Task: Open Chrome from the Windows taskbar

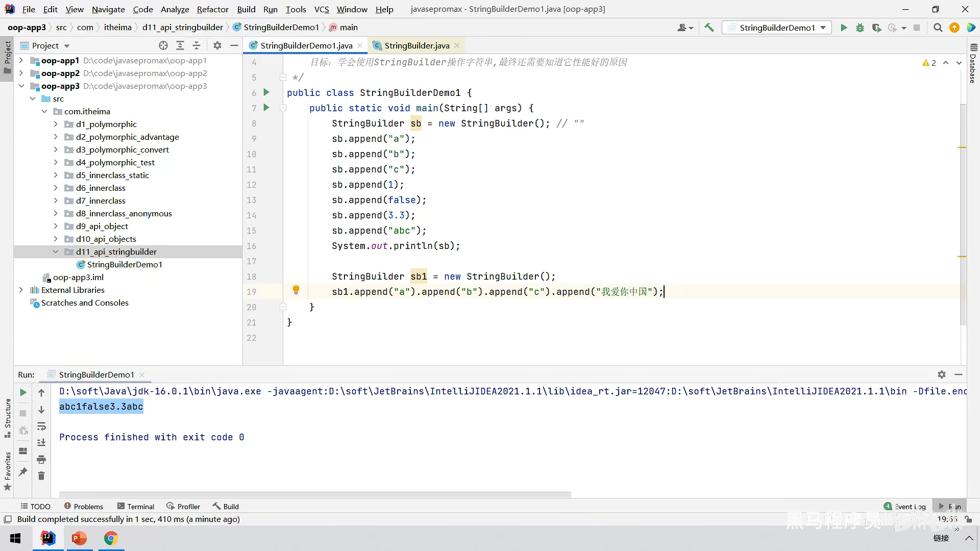Action: point(111,538)
